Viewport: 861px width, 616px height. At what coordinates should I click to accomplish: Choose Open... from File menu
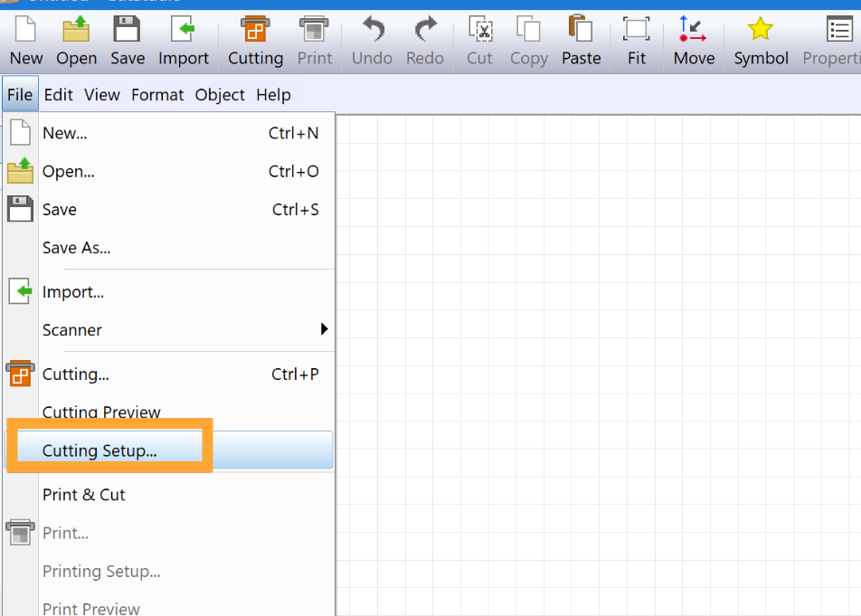click(168, 171)
